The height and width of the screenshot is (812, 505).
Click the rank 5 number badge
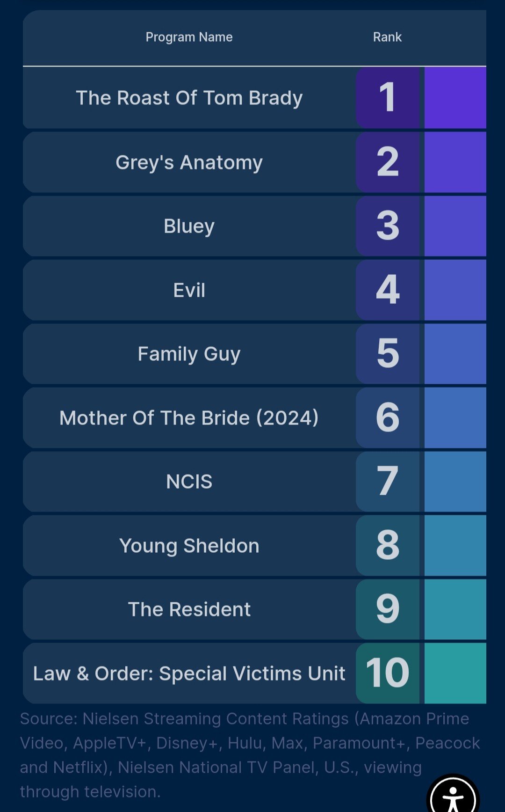(x=388, y=354)
